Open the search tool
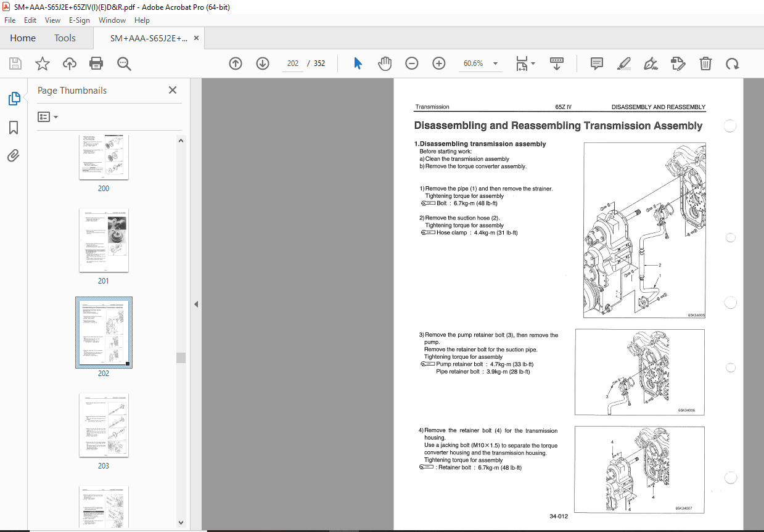The width and height of the screenshot is (764, 532). 123,63
